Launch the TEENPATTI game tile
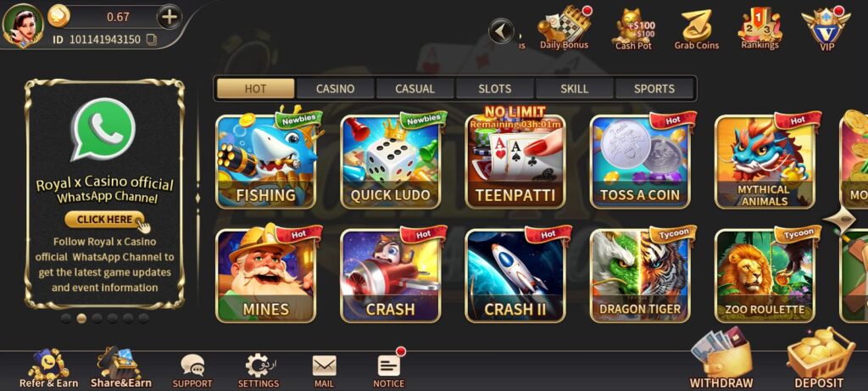 (x=515, y=160)
